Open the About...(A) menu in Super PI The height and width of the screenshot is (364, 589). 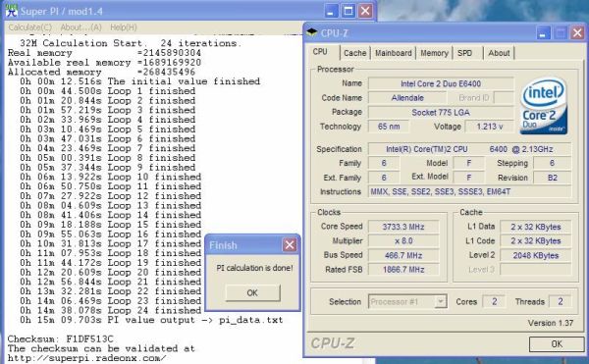(80, 27)
